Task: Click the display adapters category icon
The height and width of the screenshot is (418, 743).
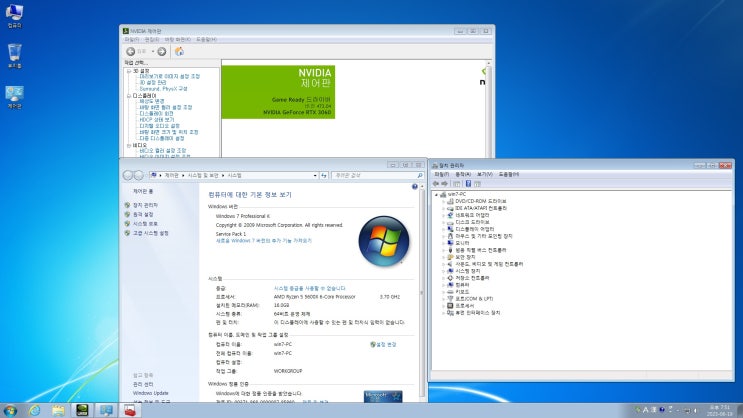Action: click(450, 229)
